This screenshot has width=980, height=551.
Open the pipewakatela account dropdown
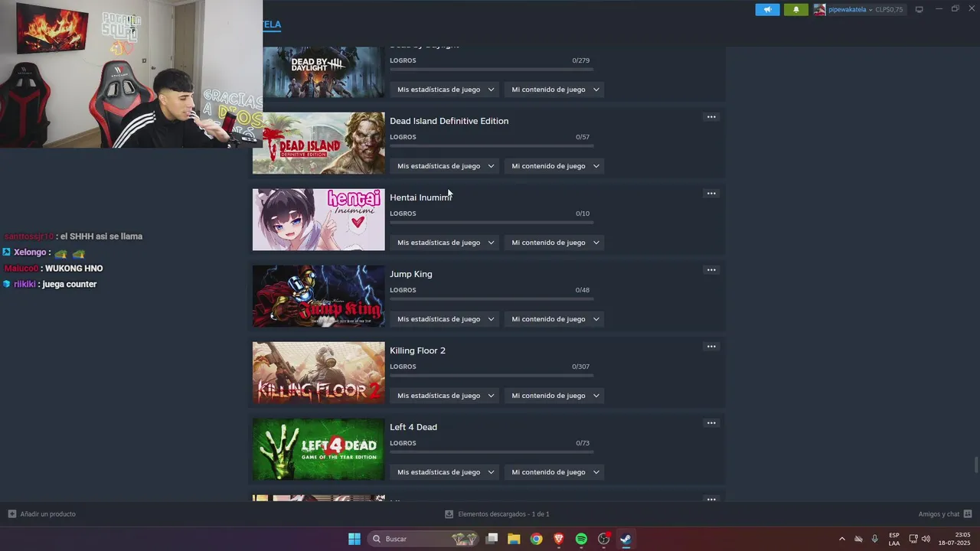click(851, 10)
